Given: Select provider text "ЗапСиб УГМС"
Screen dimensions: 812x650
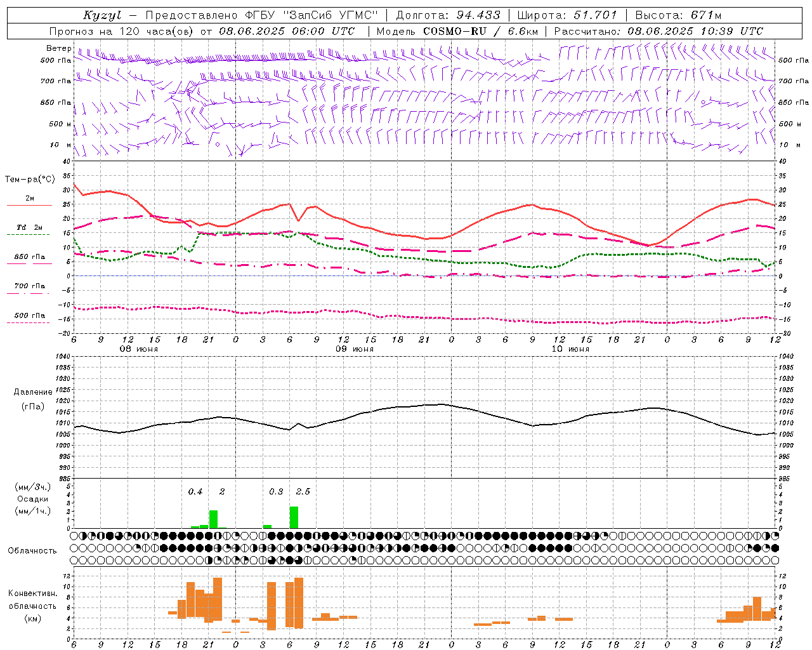Looking at the screenshot, I should click(x=330, y=15).
